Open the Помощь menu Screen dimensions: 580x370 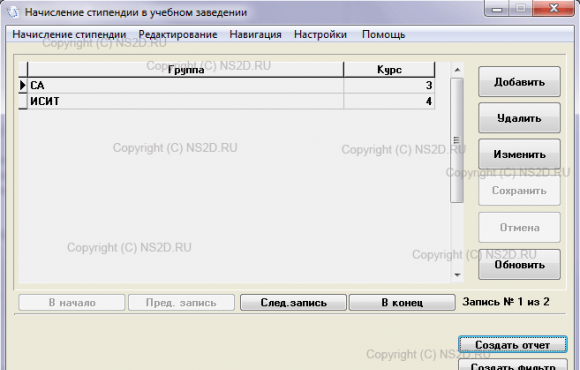[384, 34]
